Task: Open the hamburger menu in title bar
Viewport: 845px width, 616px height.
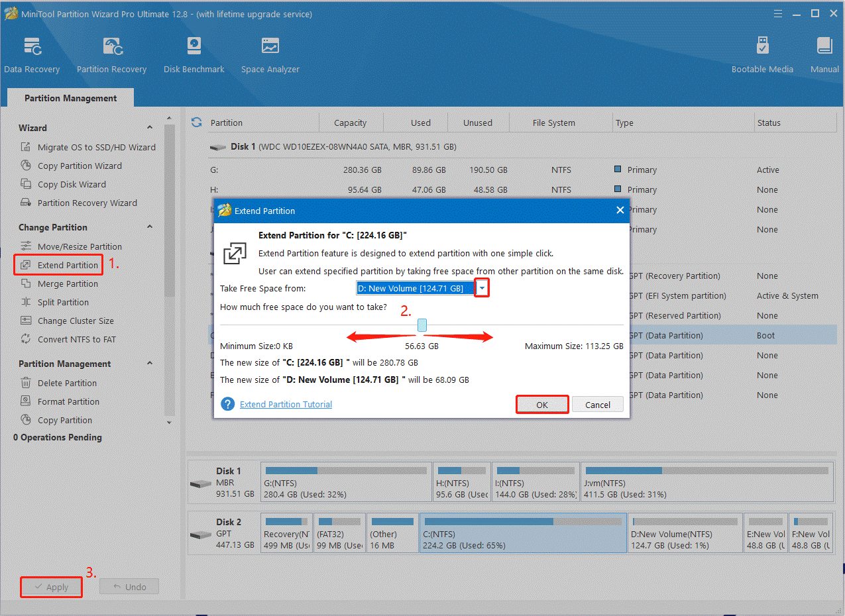Action: 777,13
